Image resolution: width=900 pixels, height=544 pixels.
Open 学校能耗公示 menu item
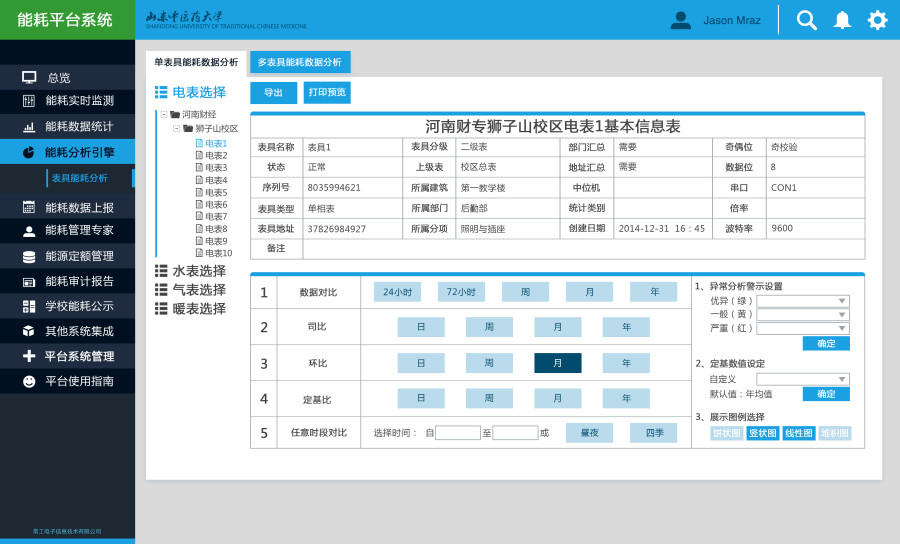tap(67, 306)
